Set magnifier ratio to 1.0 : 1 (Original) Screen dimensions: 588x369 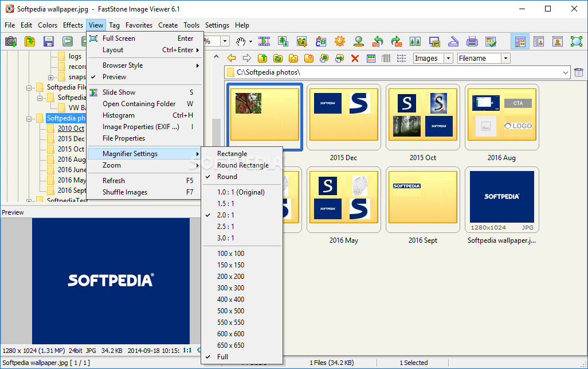(x=242, y=192)
